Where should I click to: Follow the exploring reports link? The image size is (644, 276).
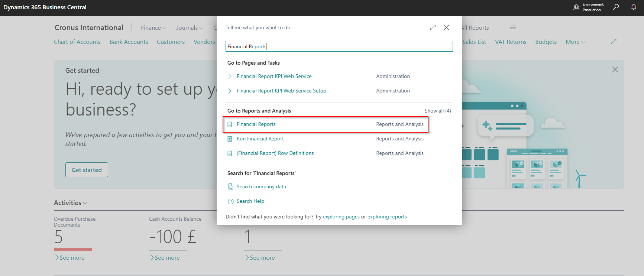pos(387,217)
